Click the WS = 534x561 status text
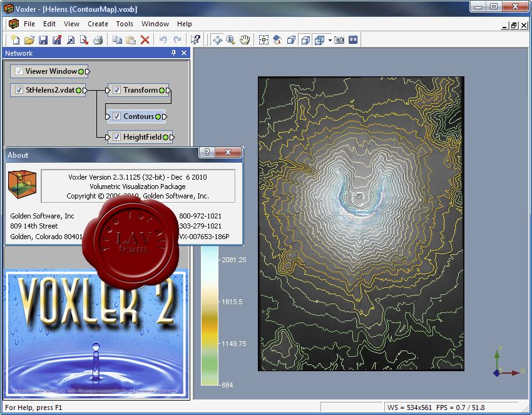This screenshot has width=532, height=415. (409, 407)
